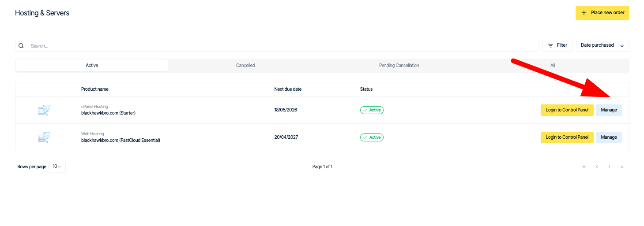
Task: Jump to last page arrow icon
Action: [622, 167]
